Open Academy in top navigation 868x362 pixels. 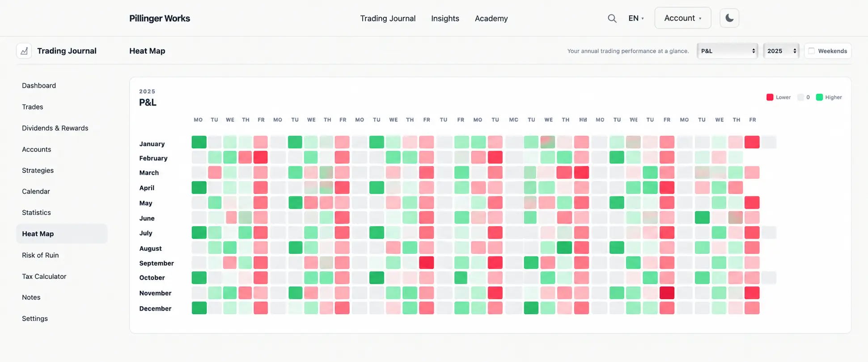pos(491,18)
